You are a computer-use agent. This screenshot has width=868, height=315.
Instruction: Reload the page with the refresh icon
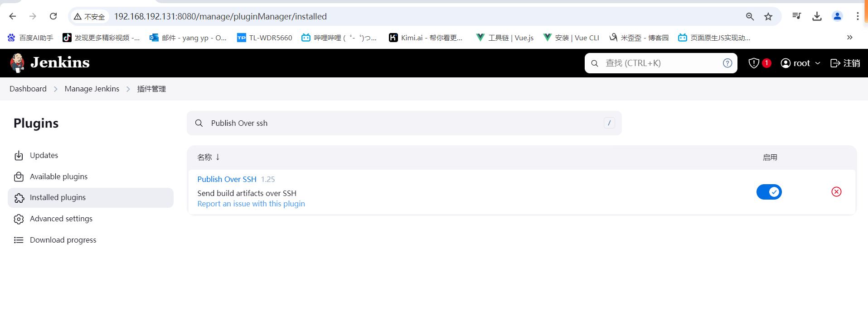[53, 16]
